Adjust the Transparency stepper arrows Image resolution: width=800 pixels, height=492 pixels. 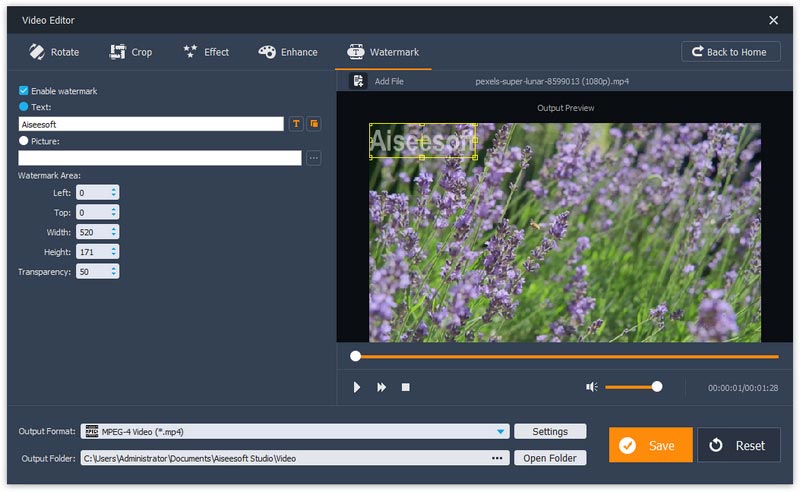[x=114, y=272]
